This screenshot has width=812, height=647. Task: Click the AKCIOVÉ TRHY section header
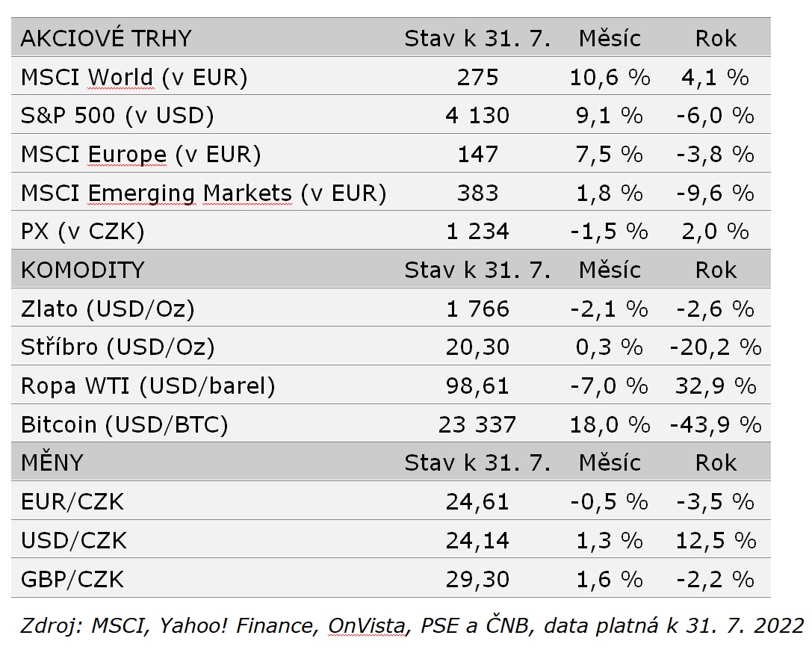tap(106, 38)
